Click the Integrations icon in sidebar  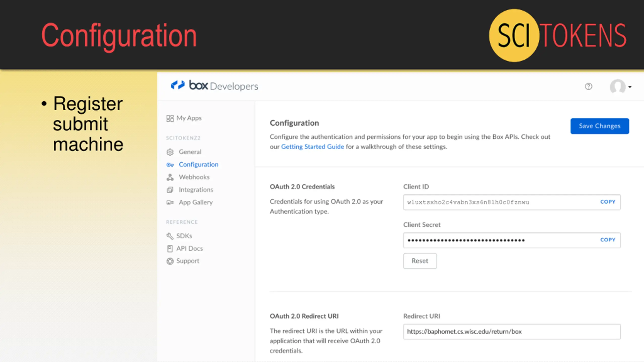tap(170, 190)
